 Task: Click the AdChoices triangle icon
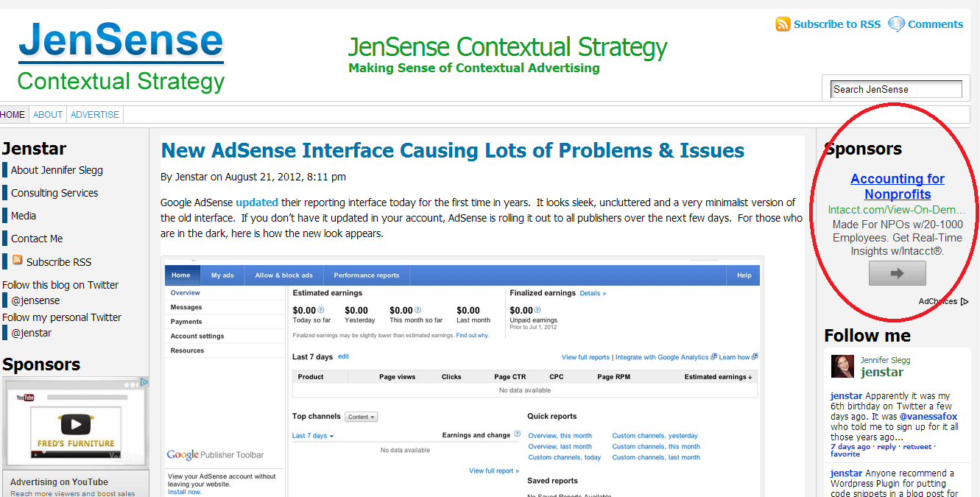(x=965, y=301)
